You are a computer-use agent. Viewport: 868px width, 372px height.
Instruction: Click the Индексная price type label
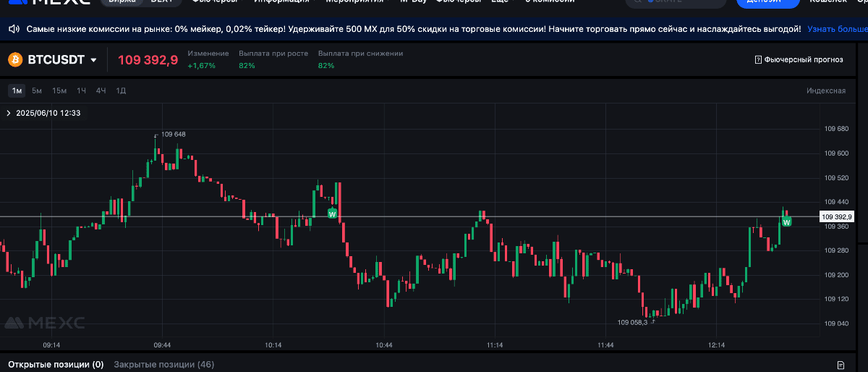(x=826, y=90)
